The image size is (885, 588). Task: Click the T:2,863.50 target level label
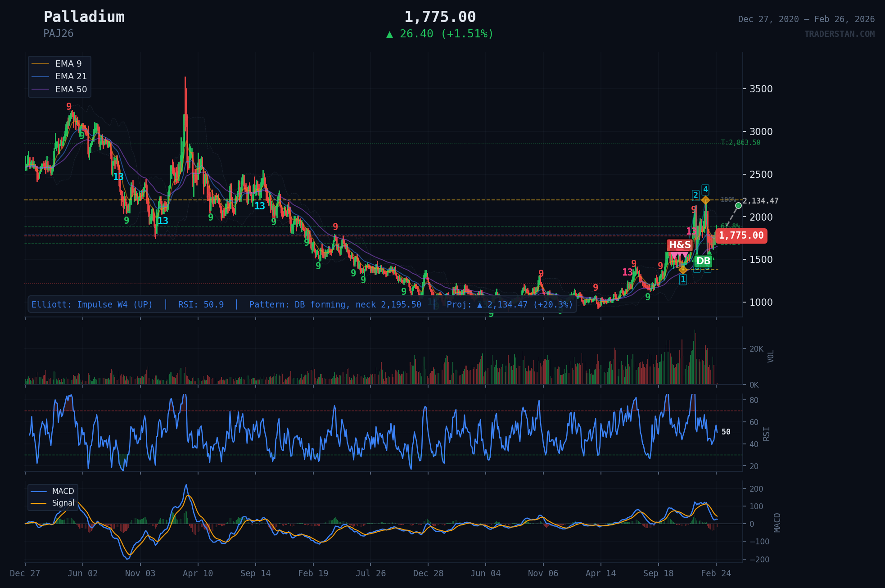click(741, 143)
